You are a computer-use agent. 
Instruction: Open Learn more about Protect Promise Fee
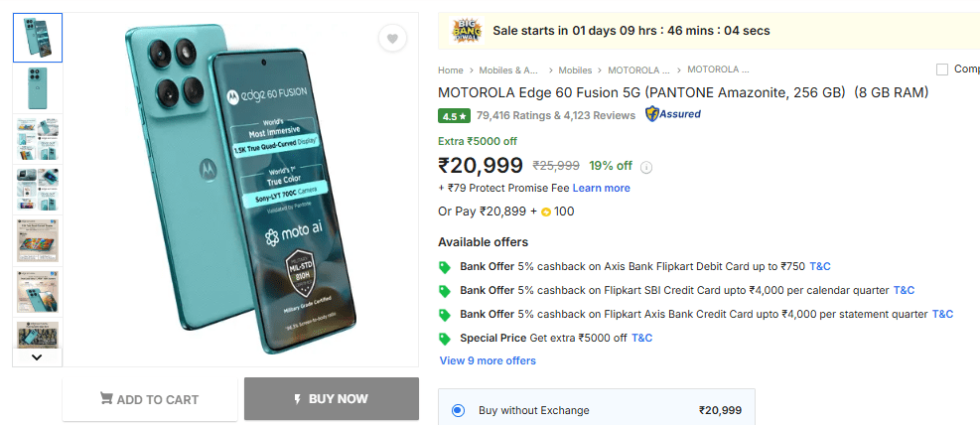601,188
